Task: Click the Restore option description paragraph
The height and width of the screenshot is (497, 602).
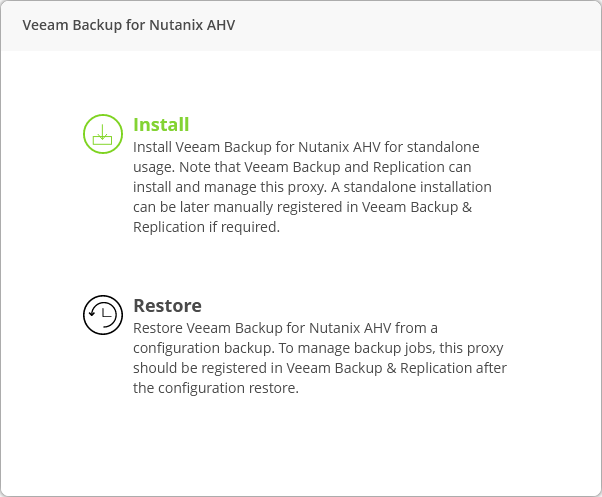Action: pyautogui.click(x=319, y=357)
